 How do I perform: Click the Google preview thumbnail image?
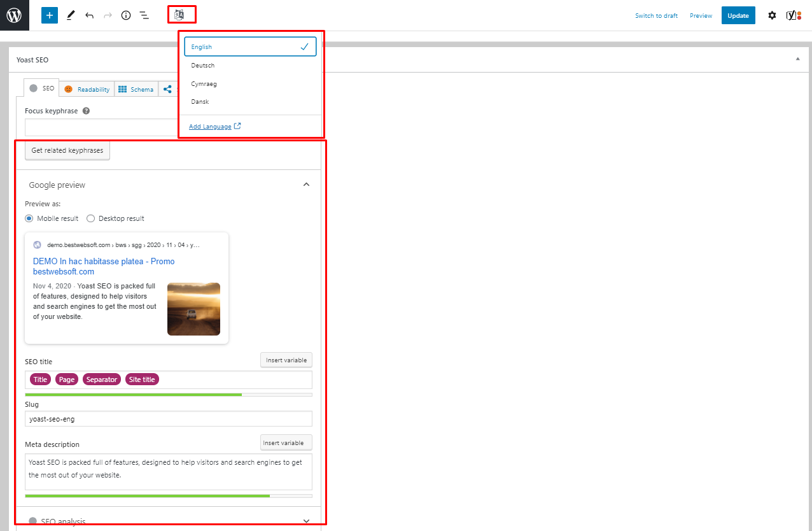(193, 309)
